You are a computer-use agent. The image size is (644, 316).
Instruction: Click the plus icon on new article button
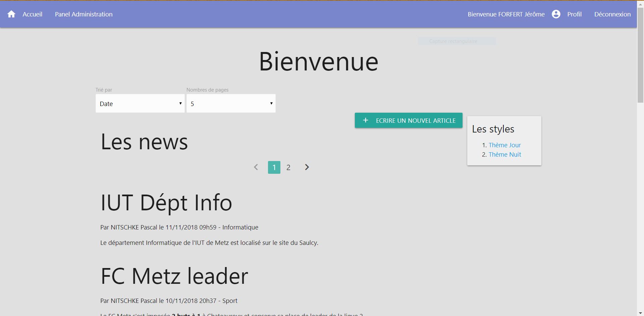(366, 120)
